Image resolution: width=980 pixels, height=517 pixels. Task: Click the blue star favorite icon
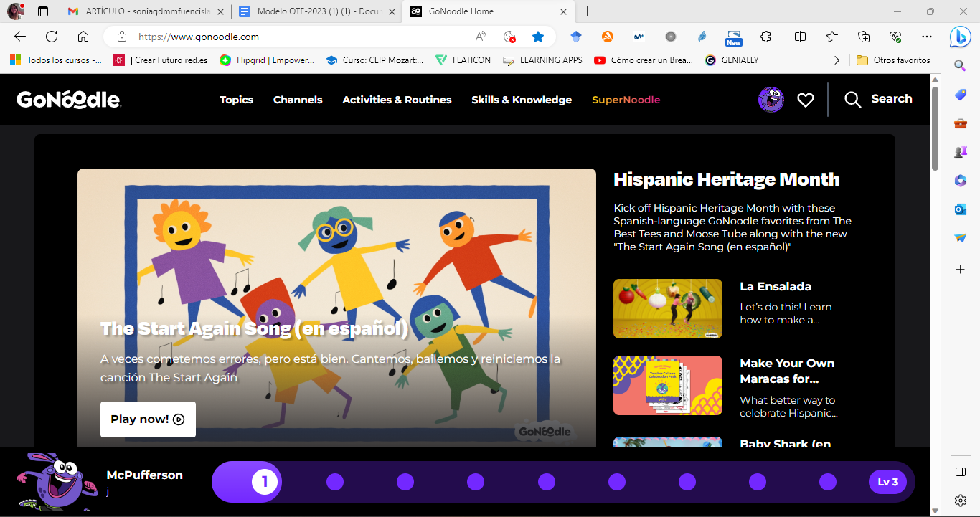tap(538, 37)
